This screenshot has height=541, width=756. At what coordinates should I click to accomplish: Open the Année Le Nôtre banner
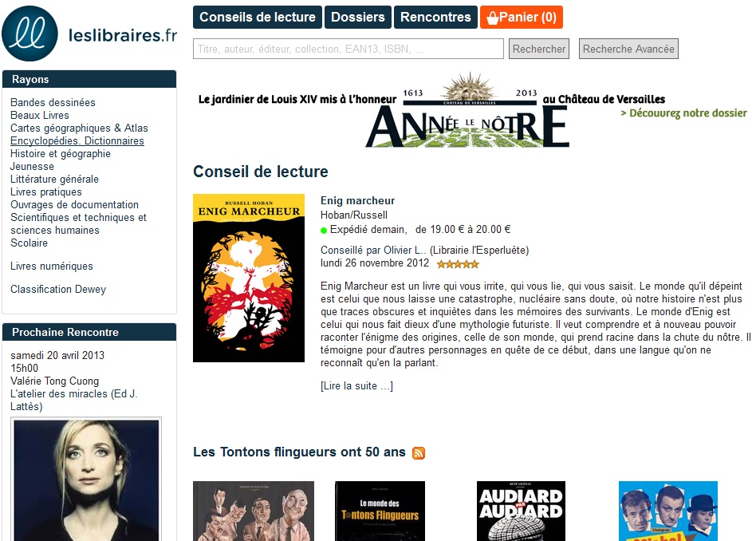472,110
